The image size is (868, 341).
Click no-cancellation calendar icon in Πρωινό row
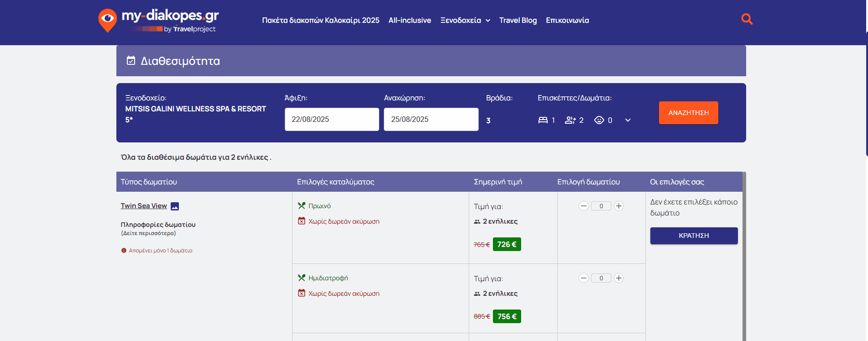301,221
